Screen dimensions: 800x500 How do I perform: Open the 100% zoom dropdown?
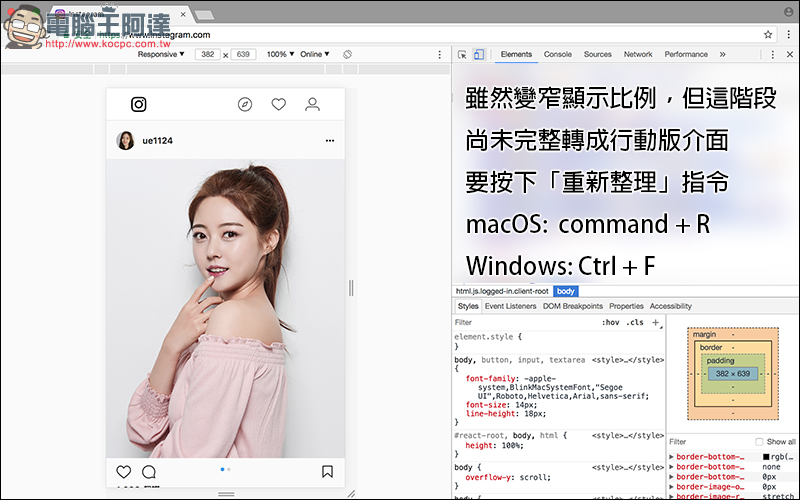[x=281, y=54]
